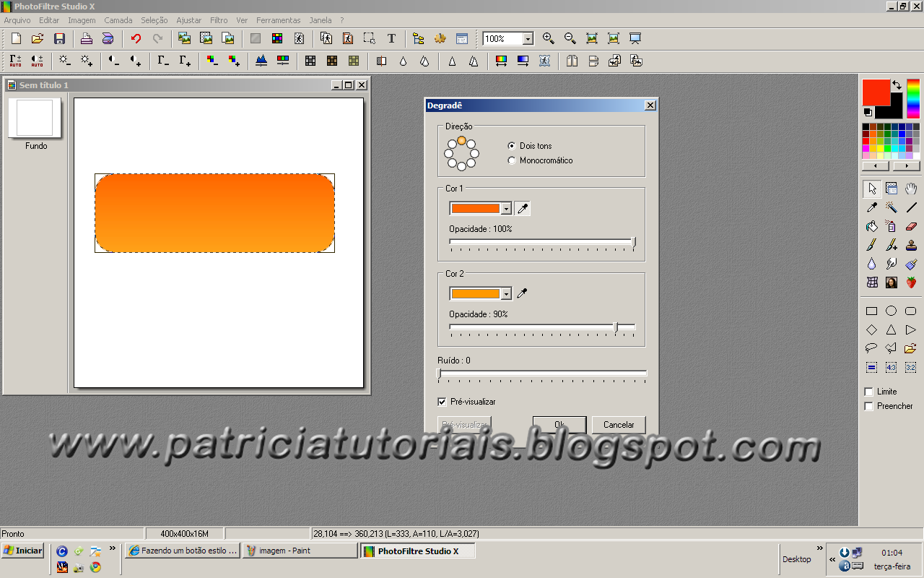The image size is (924, 578).
Task: Select the Text tool (T icon)
Action: point(391,38)
